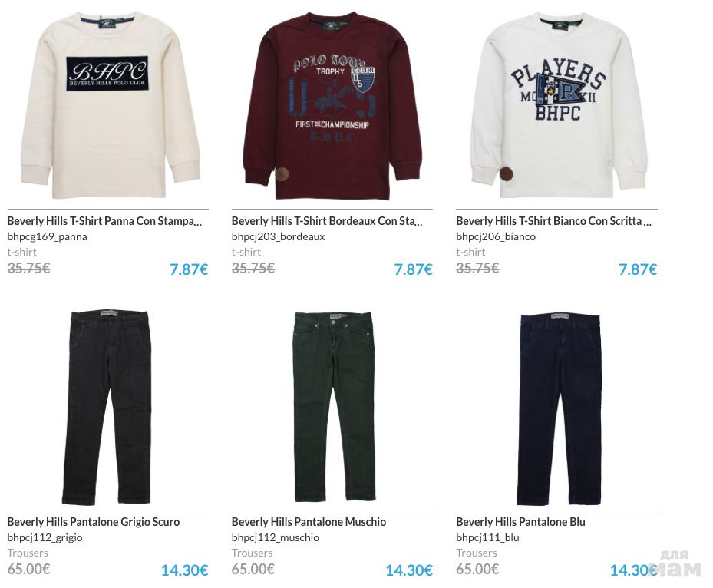The width and height of the screenshot is (713, 588).
Task: Select product code bhpcj203_bordeaux
Action: (x=279, y=236)
